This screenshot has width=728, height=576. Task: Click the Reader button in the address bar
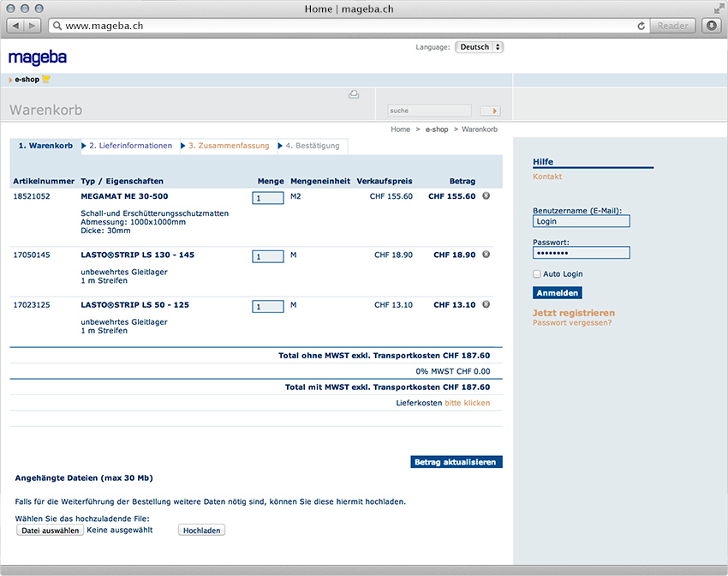coord(672,26)
